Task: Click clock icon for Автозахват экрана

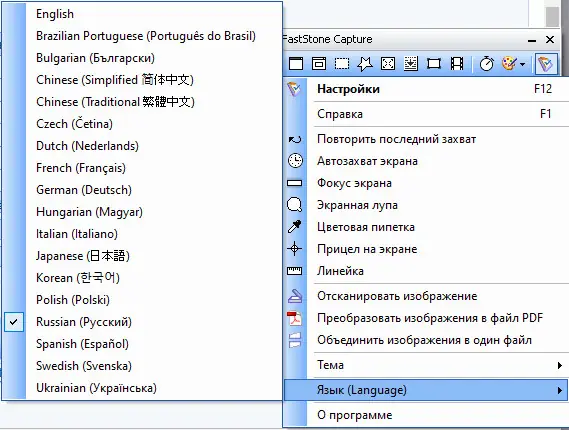Action: pos(295,161)
